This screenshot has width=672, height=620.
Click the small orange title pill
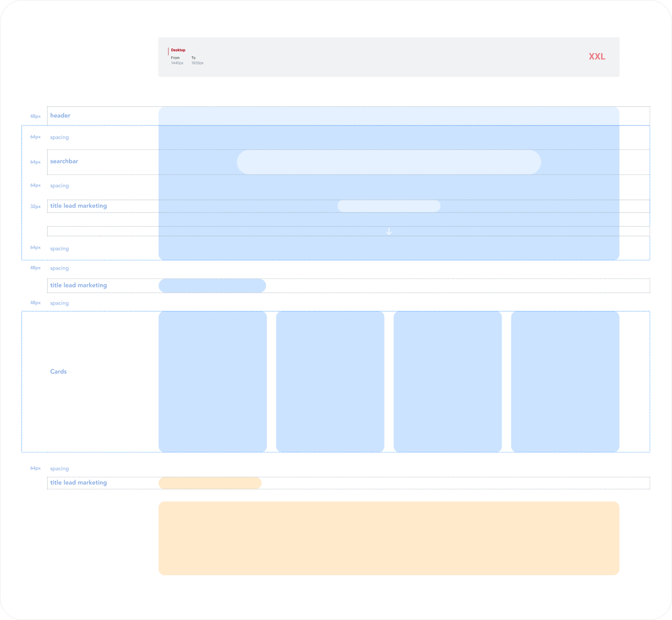click(x=210, y=483)
